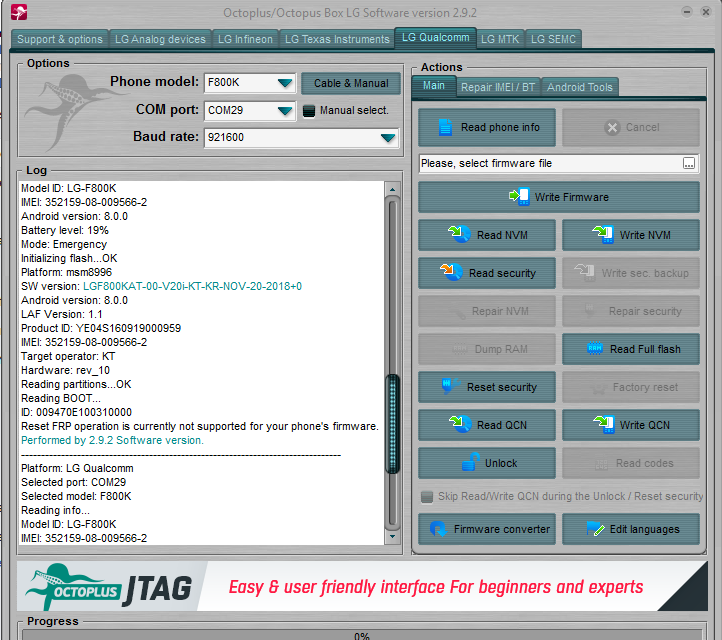The width and height of the screenshot is (722, 640).
Task: Open the Repair IMEI / BT tab
Action: pyautogui.click(x=498, y=87)
